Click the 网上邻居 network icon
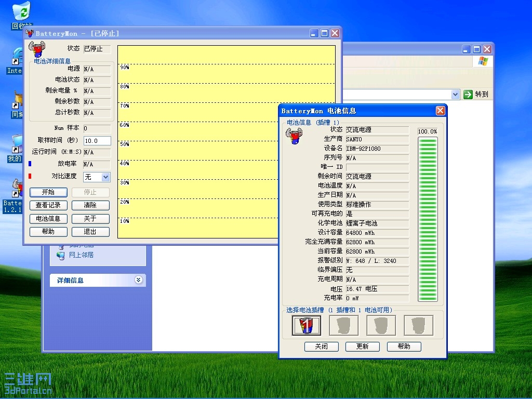 tap(61, 256)
